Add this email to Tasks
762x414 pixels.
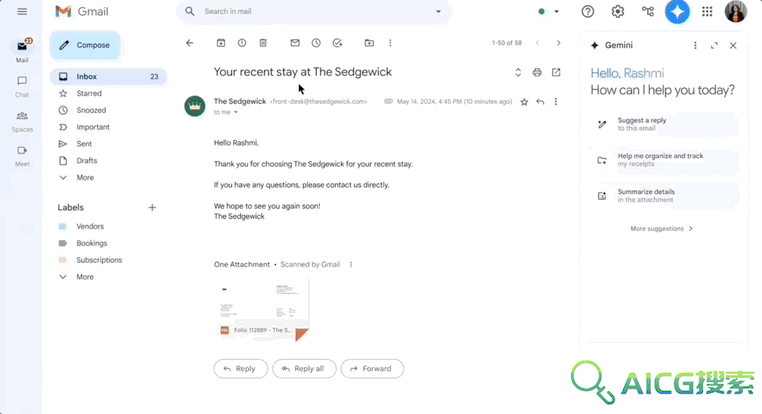pos(337,43)
